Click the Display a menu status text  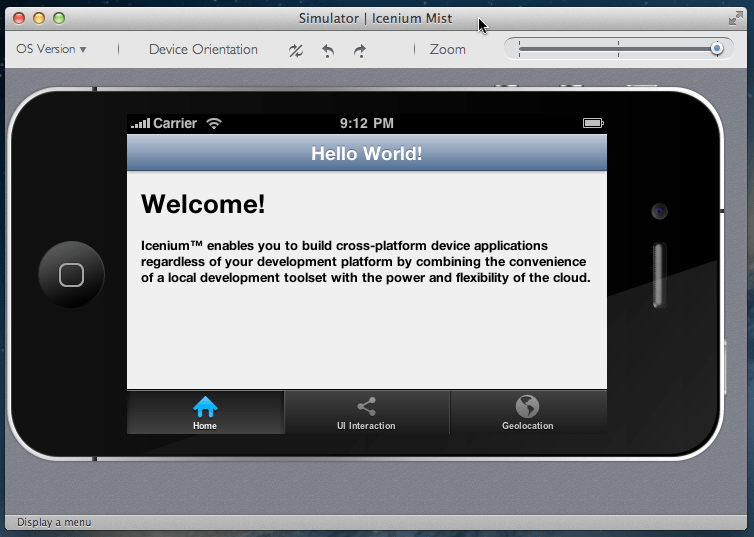(54, 522)
